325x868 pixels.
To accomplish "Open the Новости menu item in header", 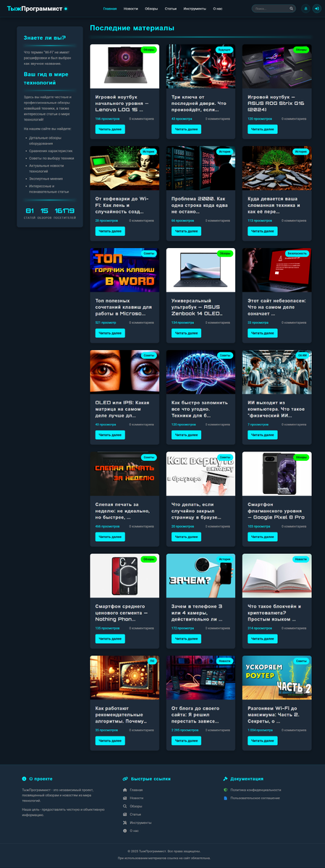I will pos(131,9).
